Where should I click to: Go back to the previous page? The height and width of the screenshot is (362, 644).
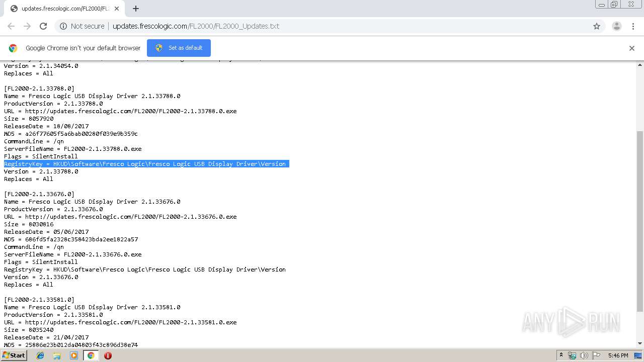[11, 26]
